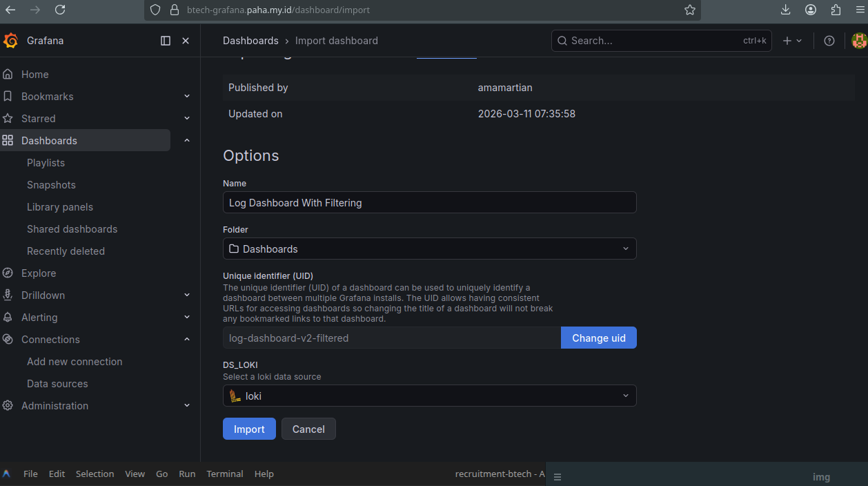The height and width of the screenshot is (486, 868).
Task: Click the Home sidebar link
Action: pos(34,74)
